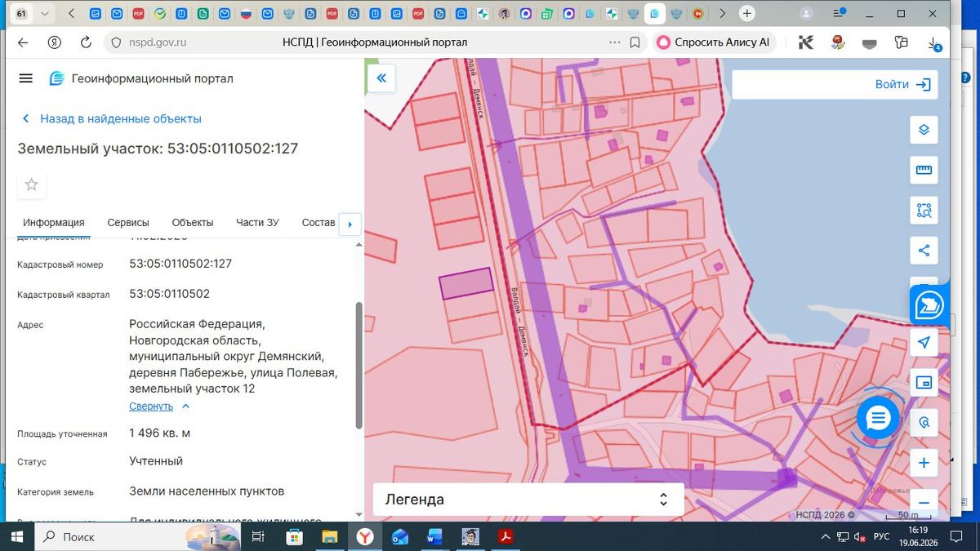Go back with browser back arrow

23,42
